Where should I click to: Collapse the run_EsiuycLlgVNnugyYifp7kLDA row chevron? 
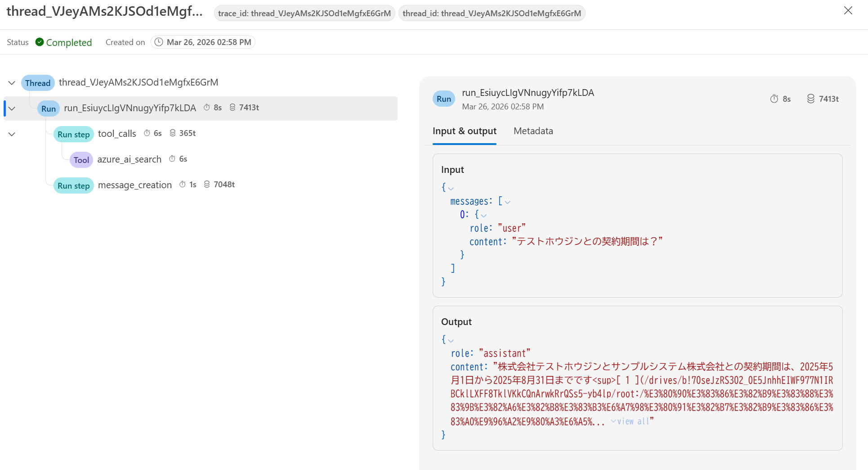tap(12, 108)
